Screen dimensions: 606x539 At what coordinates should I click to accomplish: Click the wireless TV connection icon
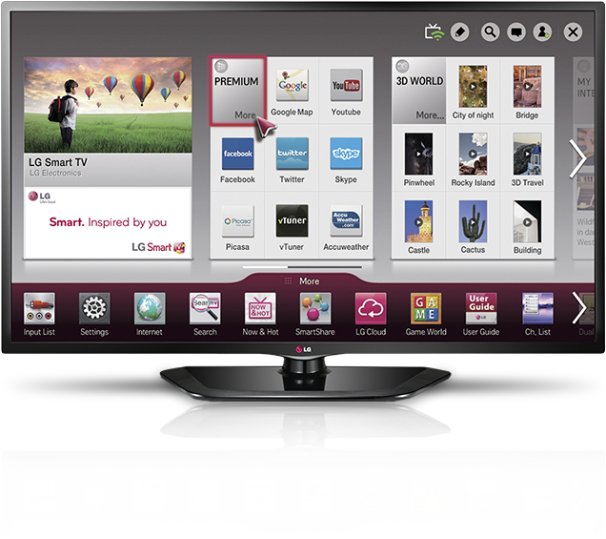click(x=434, y=32)
